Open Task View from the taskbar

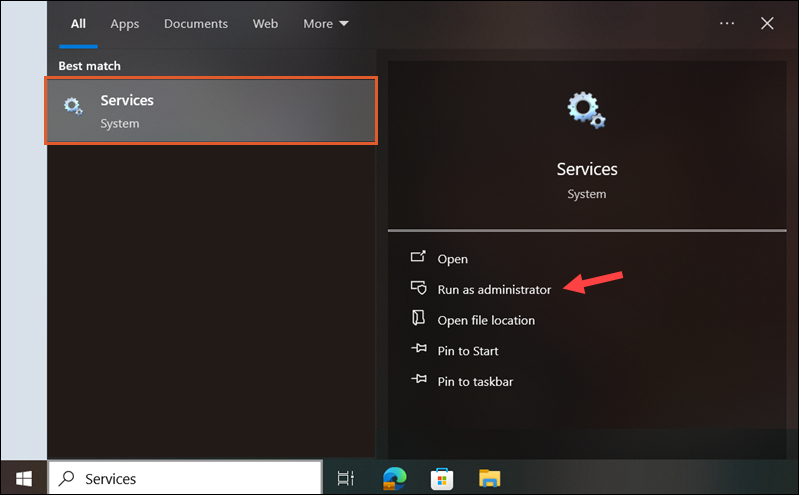346,478
